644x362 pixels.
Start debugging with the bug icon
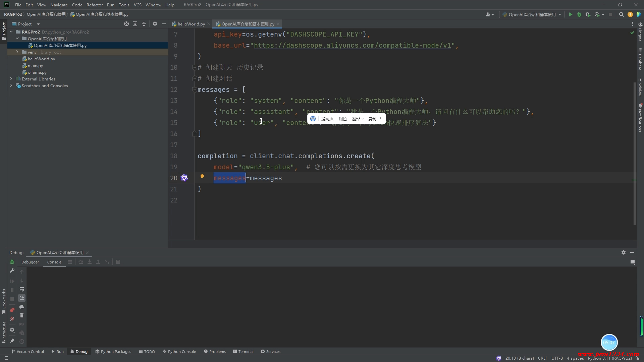click(579, 14)
